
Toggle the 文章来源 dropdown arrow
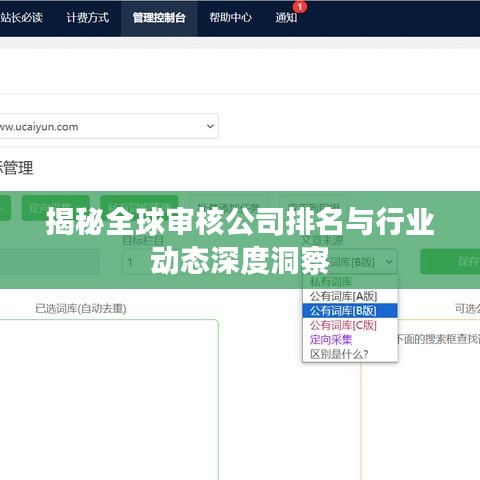tap(389, 262)
